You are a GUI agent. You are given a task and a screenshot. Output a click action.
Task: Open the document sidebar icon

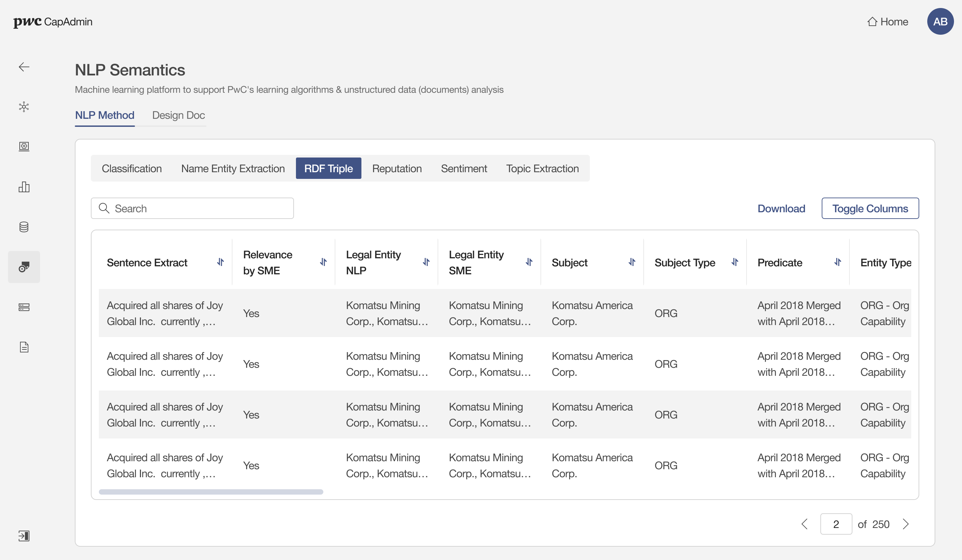[24, 347]
